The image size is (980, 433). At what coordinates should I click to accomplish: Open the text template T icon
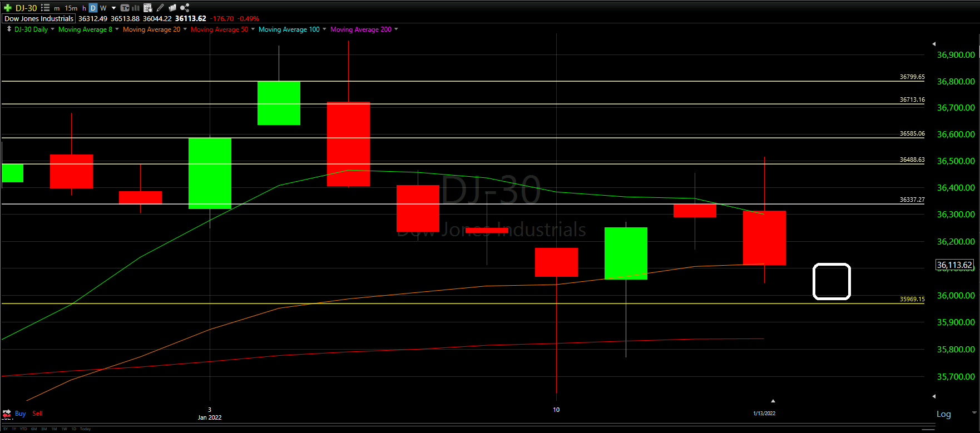[x=125, y=8]
